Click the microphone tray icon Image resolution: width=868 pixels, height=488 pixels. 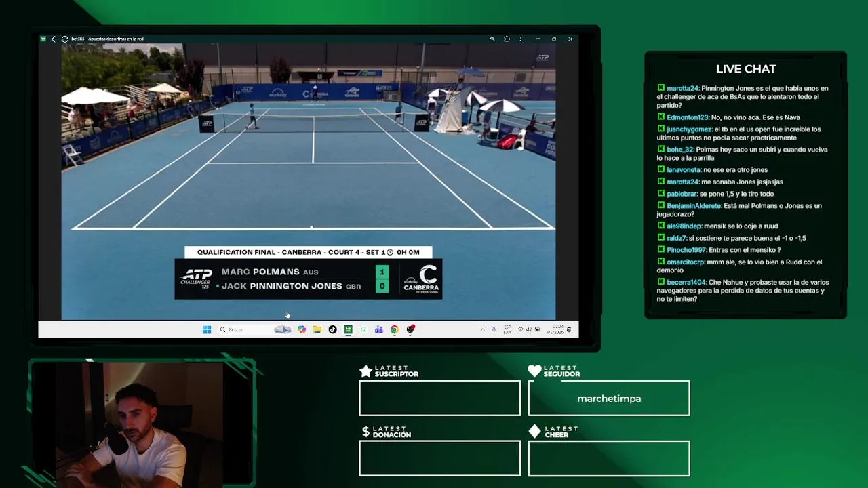click(x=494, y=329)
